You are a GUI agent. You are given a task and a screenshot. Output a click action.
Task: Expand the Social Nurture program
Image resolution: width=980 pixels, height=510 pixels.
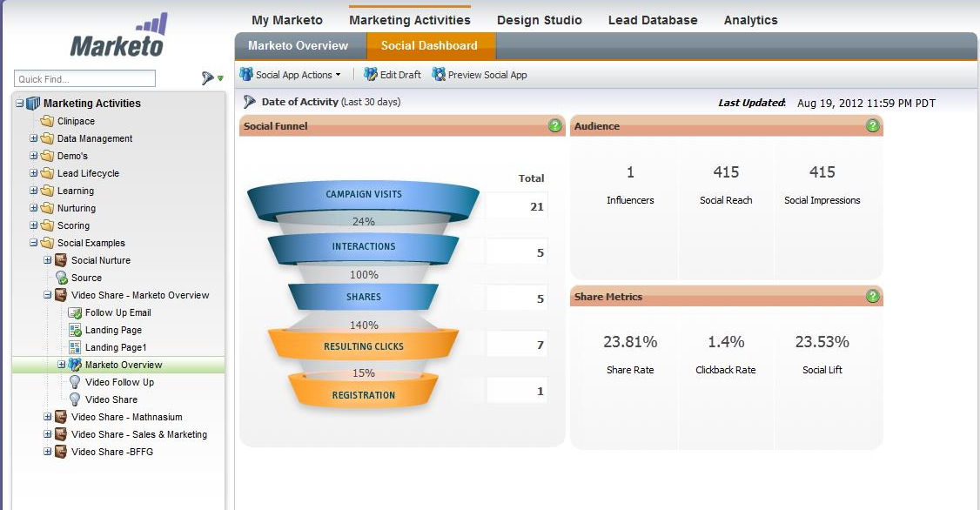click(48, 260)
